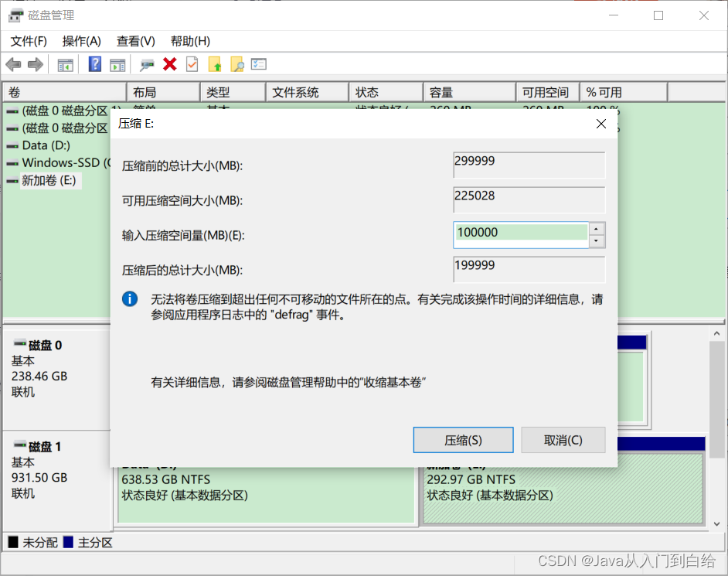Image resolution: width=728 pixels, height=576 pixels.
Task: Select the 磁盘 1 disk icon
Action: pyautogui.click(x=20, y=445)
